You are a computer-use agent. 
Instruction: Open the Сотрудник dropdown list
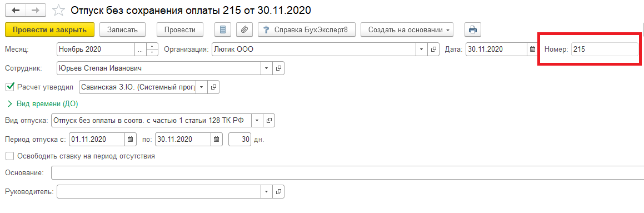pyautogui.click(x=267, y=68)
